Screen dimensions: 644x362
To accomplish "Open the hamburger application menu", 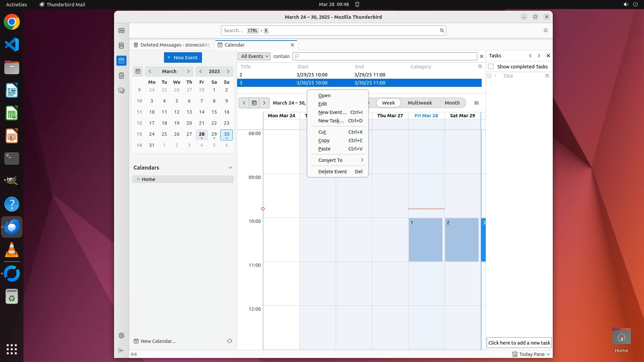I will (545, 31).
